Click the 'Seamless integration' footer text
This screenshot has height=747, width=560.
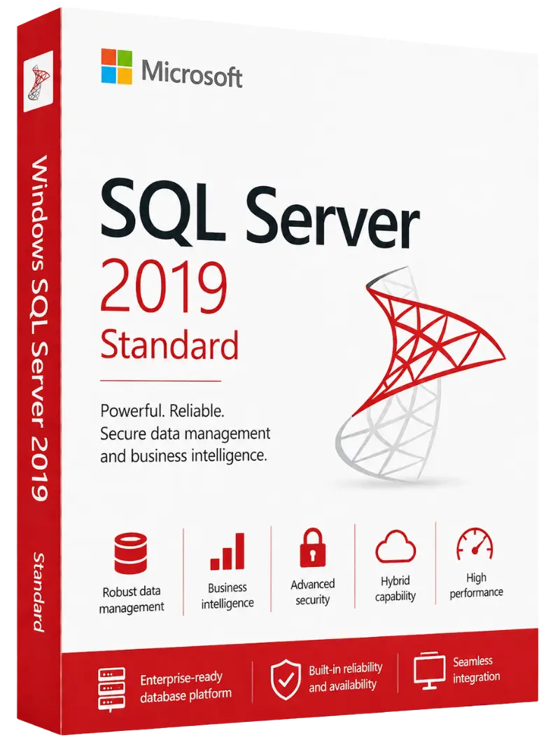[x=476, y=669]
